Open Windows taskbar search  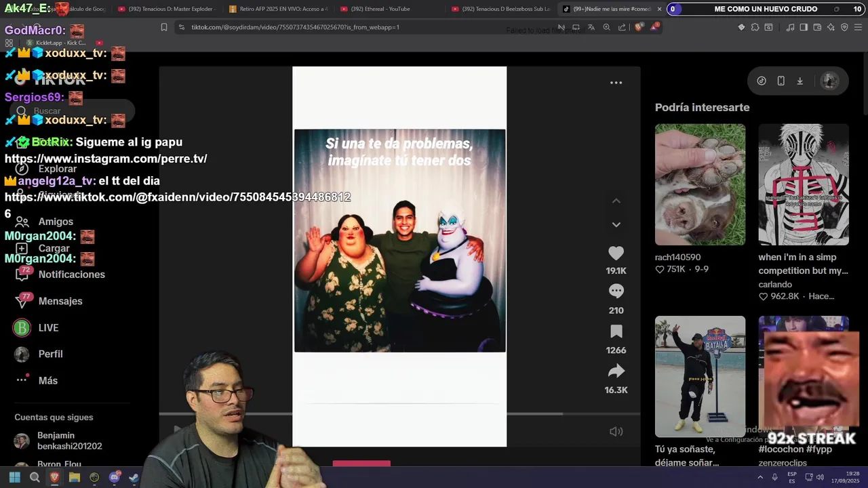(x=35, y=477)
